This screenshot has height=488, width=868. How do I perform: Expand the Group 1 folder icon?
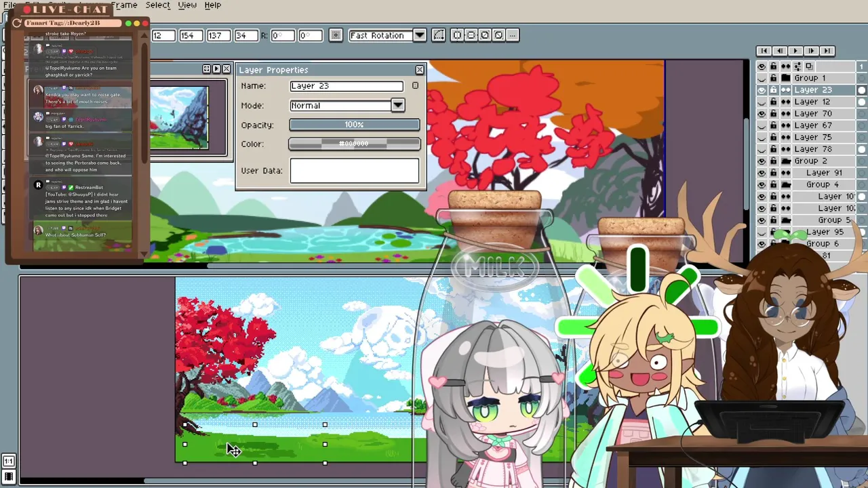coord(785,78)
